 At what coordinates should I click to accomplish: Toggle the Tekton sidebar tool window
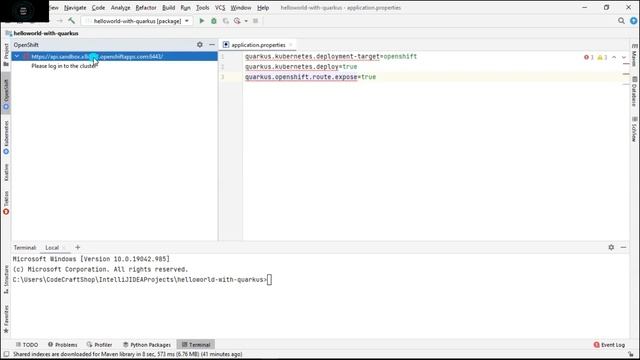(6, 203)
